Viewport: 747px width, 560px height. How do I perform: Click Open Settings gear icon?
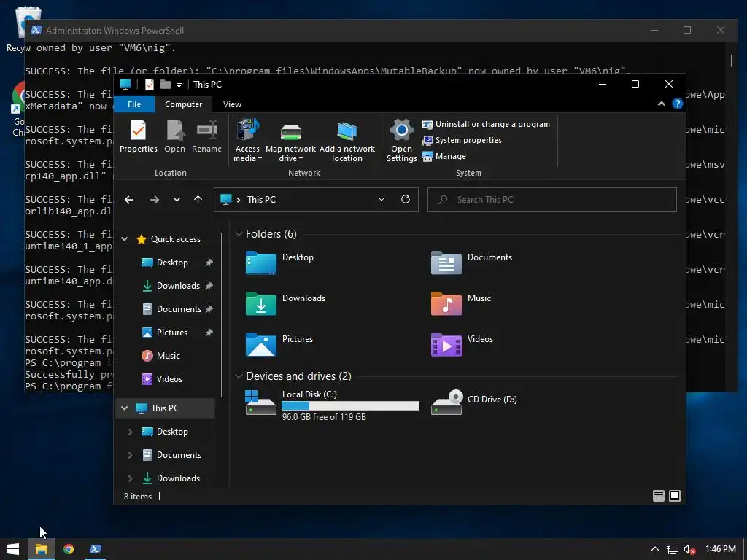[402, 140]
